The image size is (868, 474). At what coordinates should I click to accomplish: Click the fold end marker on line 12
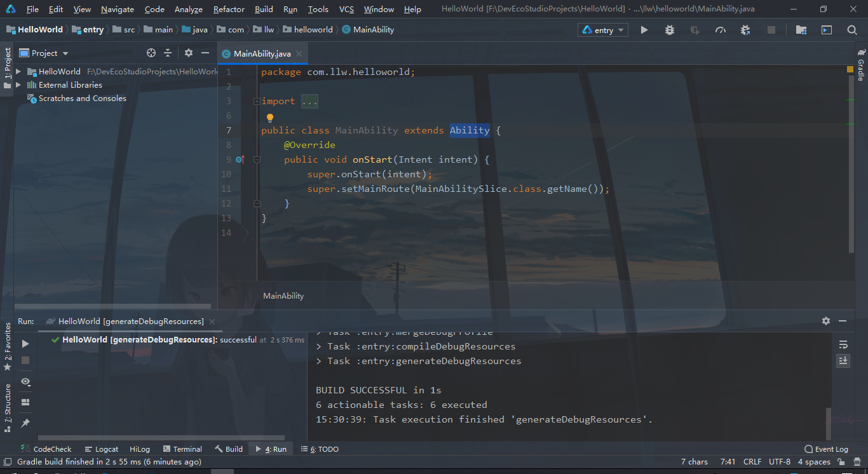pos(256,203)
